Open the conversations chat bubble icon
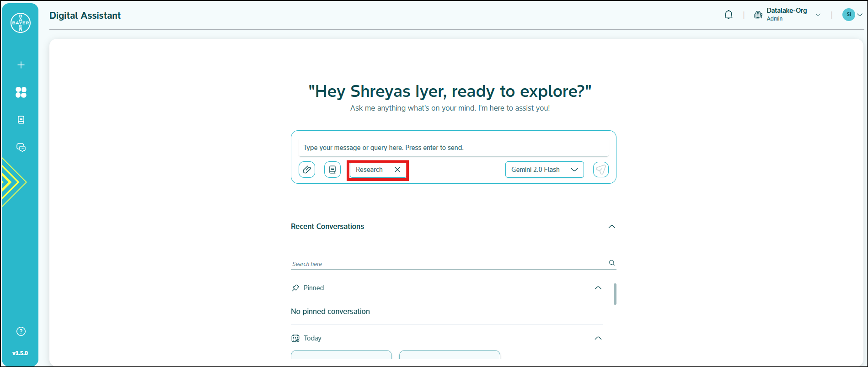Image resolution: width=868 pixels, height=367 pixels. 21,147
